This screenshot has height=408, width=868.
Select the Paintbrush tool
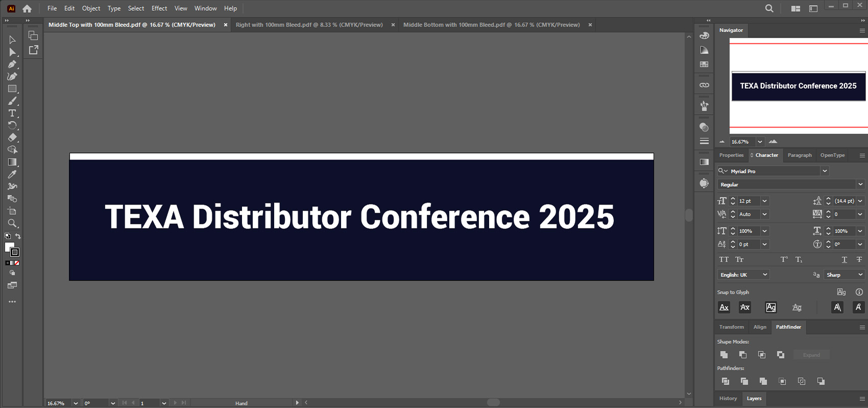tap(12, 101)
